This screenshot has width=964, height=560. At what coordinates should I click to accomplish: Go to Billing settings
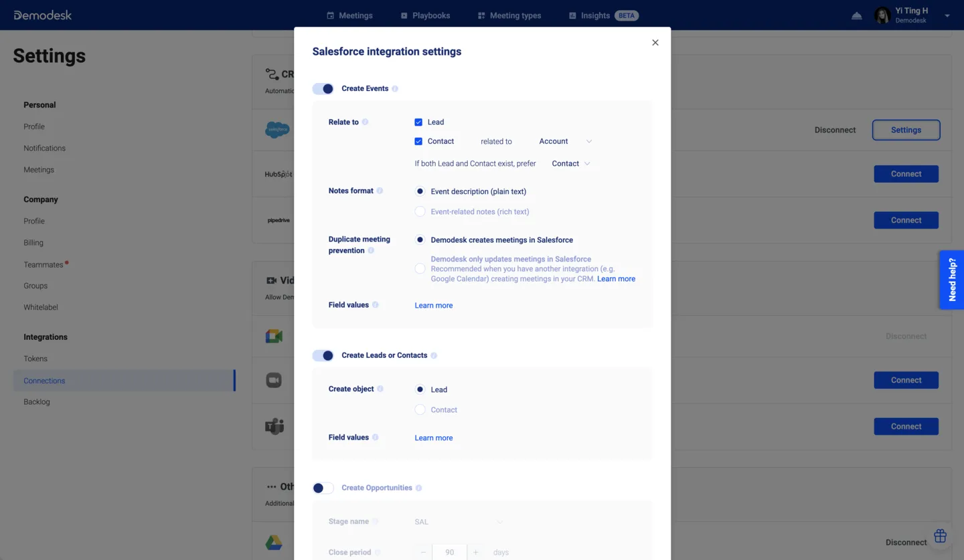click(x=33, y=243)
